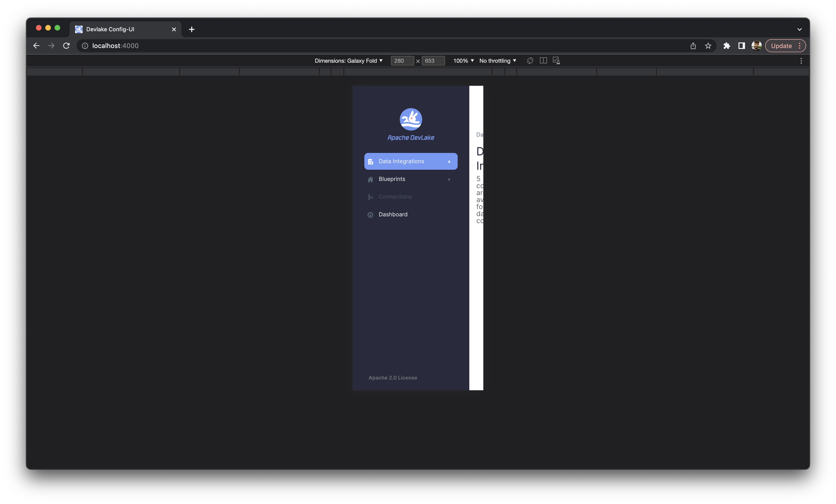
Task: Open the No throttling dropdown
Action: [497, 61]
